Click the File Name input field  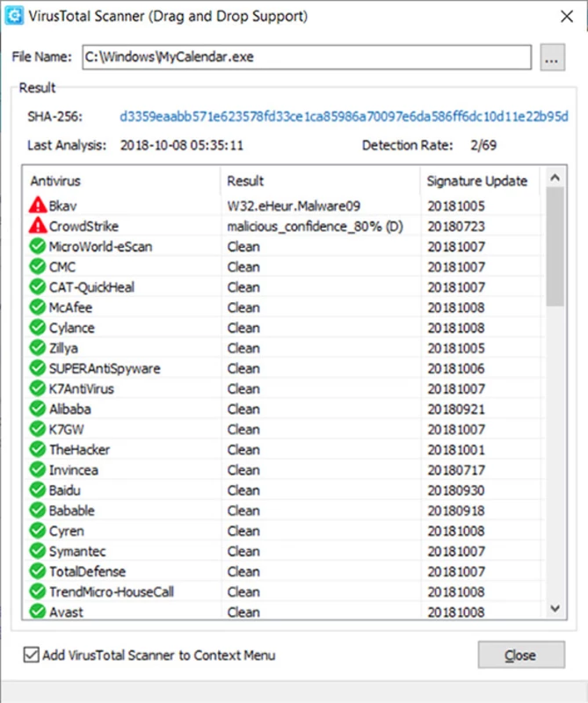click(307, 57)
